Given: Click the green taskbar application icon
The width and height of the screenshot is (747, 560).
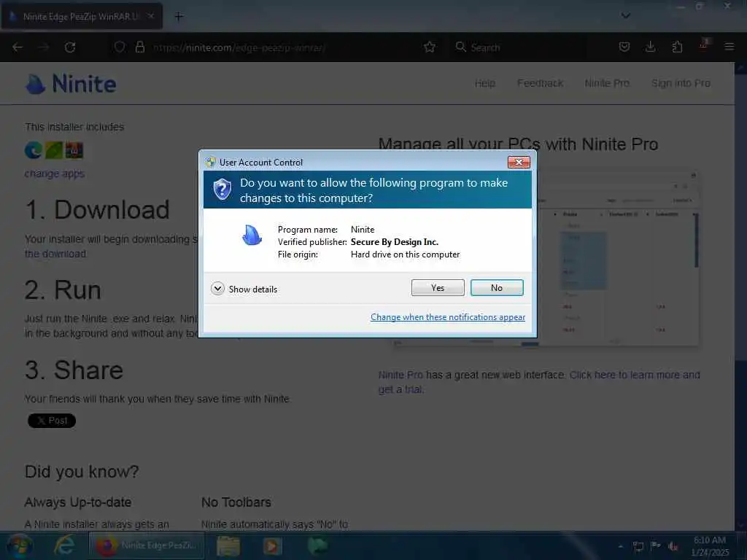Looking at the screenshot, I should click(317, 545).
